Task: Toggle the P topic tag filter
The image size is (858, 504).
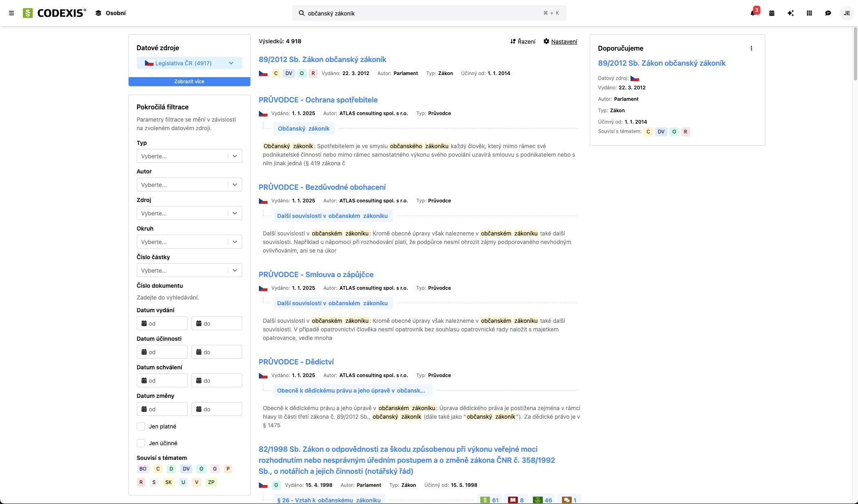Action: (x=228, y=469)
